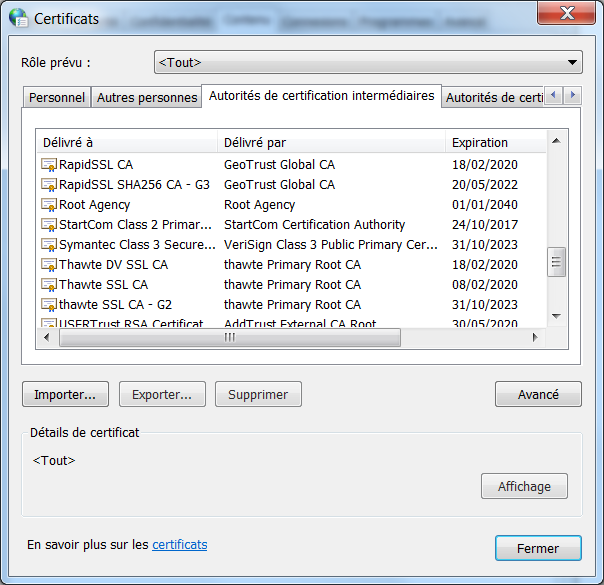
Task: Click the globe icon in the Certificats title bar
Action: 18,18
